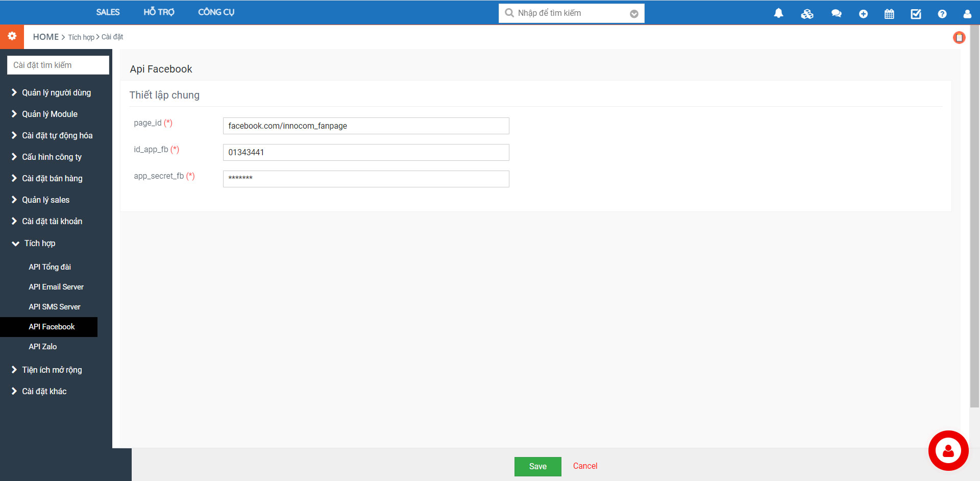Click the page vertical scrollbar
Viewport: 980px width, 481px height.
974,217
